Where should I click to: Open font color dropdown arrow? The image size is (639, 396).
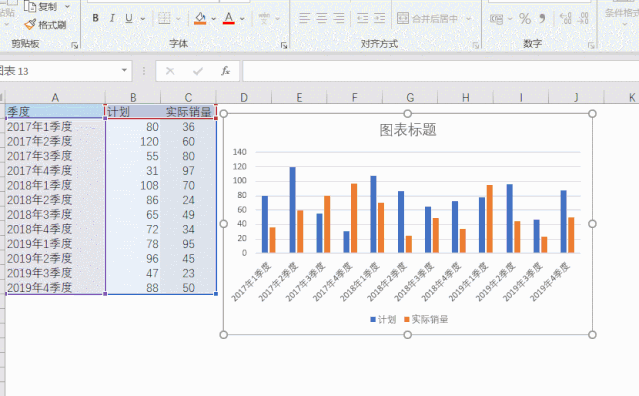[x=242, y=19]
